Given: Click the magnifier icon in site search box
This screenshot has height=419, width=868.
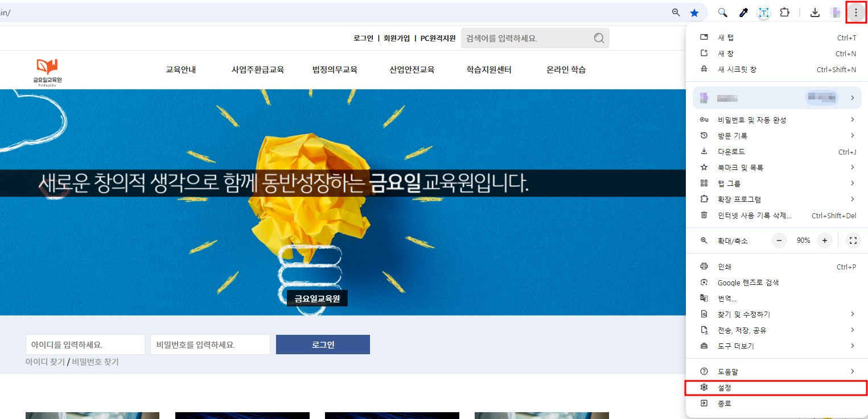Looking at the screenshot, I should click(x=599, y=38).
